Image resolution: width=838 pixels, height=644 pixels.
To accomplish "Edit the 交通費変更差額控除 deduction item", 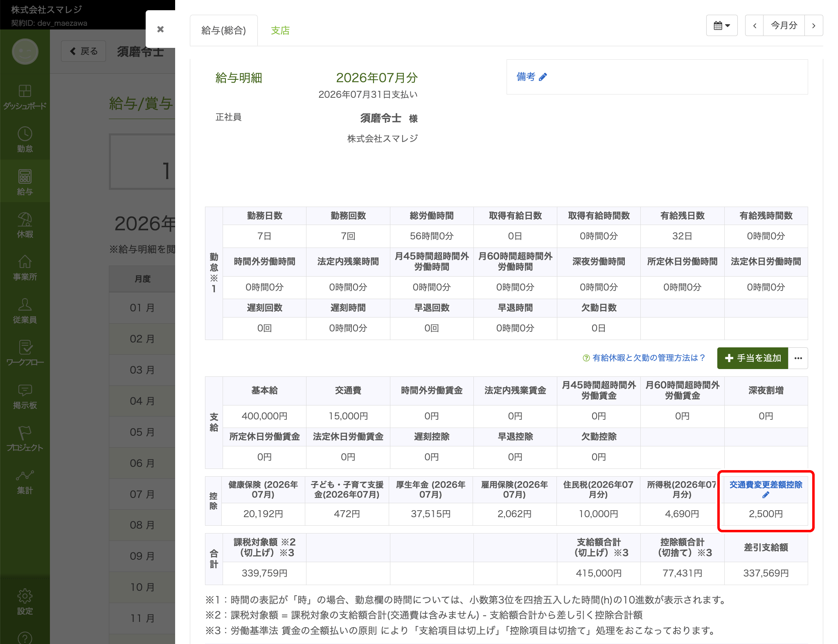I will (x=766, y=489).
